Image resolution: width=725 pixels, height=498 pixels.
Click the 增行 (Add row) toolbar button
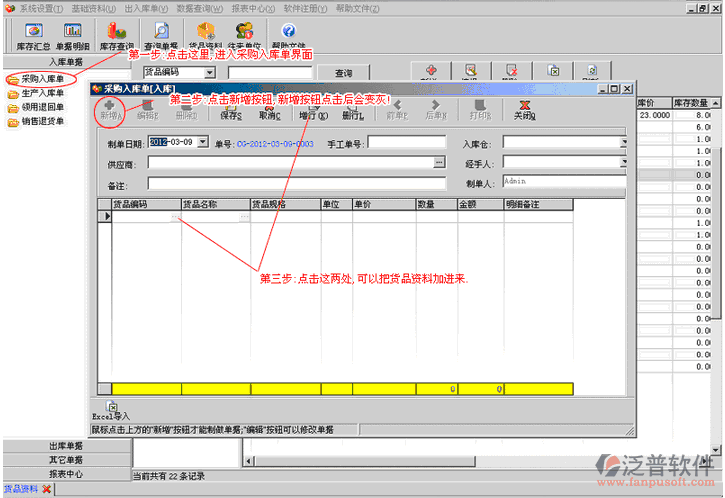pos(313,109)
